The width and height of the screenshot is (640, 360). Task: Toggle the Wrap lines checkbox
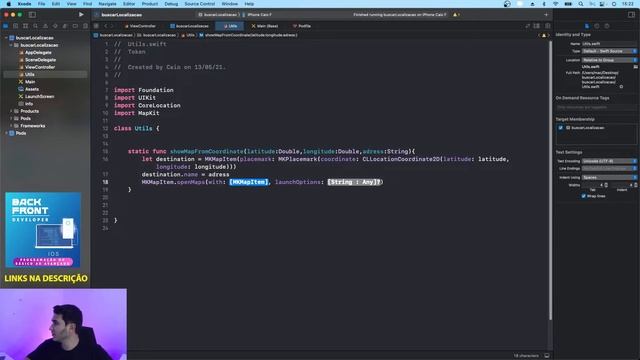[583, 196]
